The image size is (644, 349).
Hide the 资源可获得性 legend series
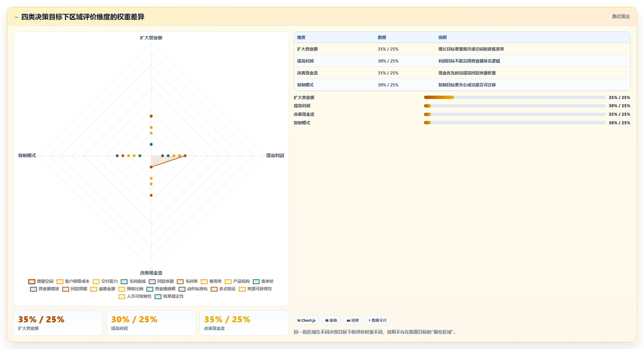click(255, 289)
